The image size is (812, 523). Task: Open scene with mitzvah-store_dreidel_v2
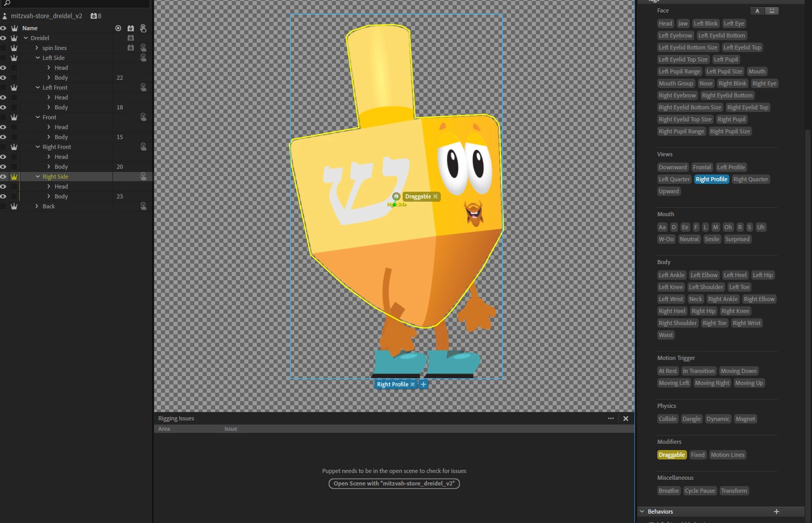coord(394,483)
